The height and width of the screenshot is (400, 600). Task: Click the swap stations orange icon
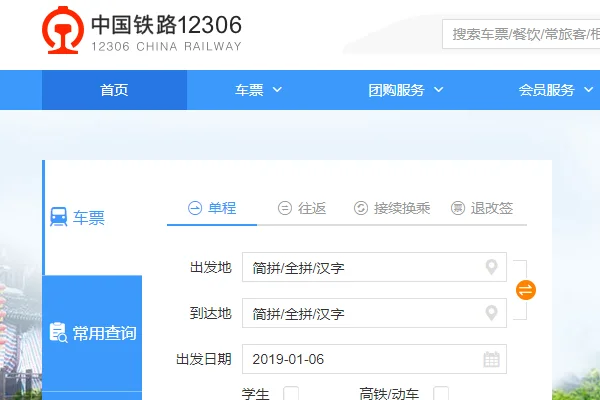(x=526, y=290)
